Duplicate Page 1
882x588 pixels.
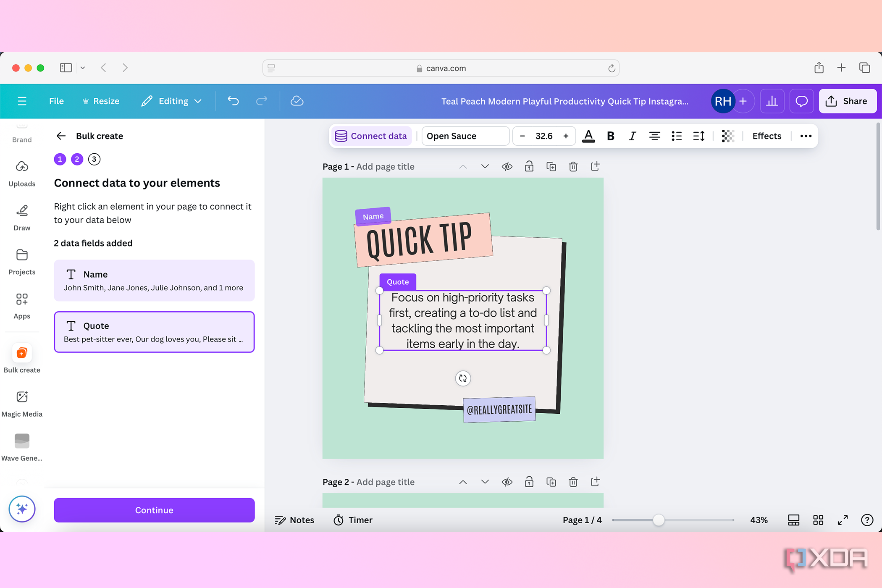pos(551,166)
